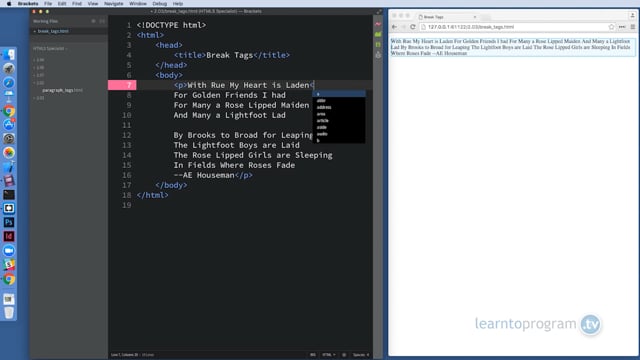
Task: Select 'abbr' in the code hint list
Action: click(x=339, y=100)
